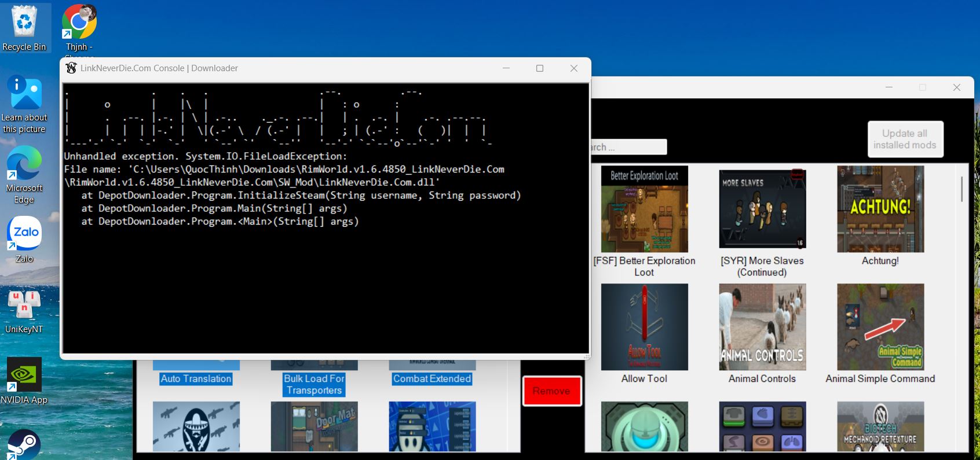Image resolution: width=980 pixels, height=460 pixels.
Task: Select the Allow Tool mod thumbnail
Action: coord(645,327)
